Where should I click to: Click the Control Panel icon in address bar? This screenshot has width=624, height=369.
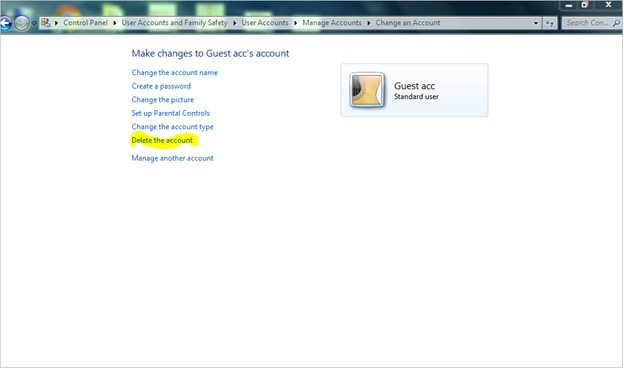[45, 23]
